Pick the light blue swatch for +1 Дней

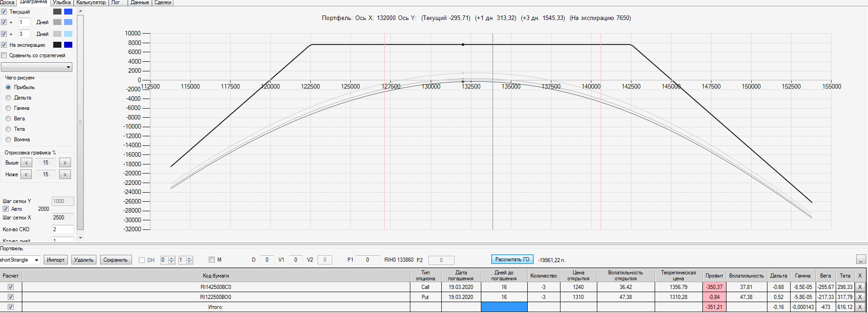pos(68,22)
